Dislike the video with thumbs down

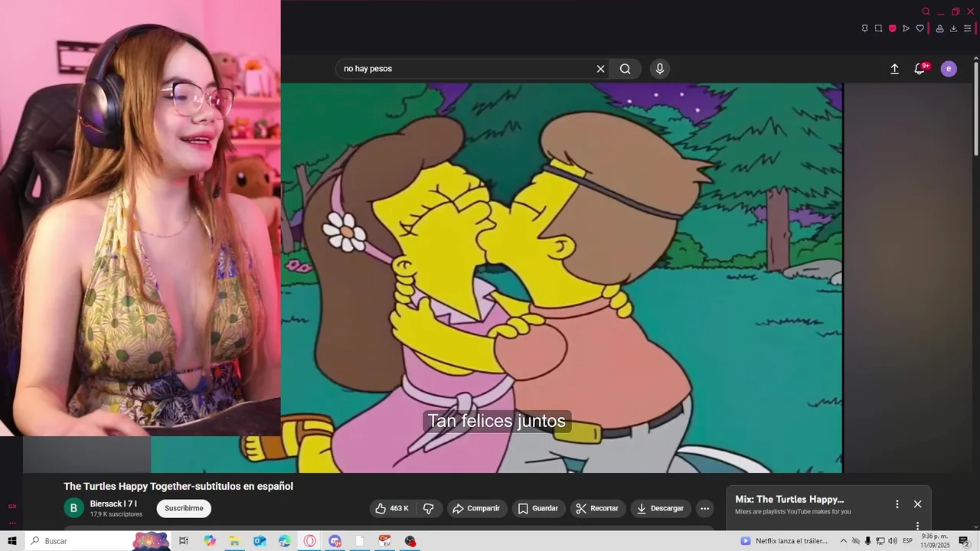click(x=429, y=508)
